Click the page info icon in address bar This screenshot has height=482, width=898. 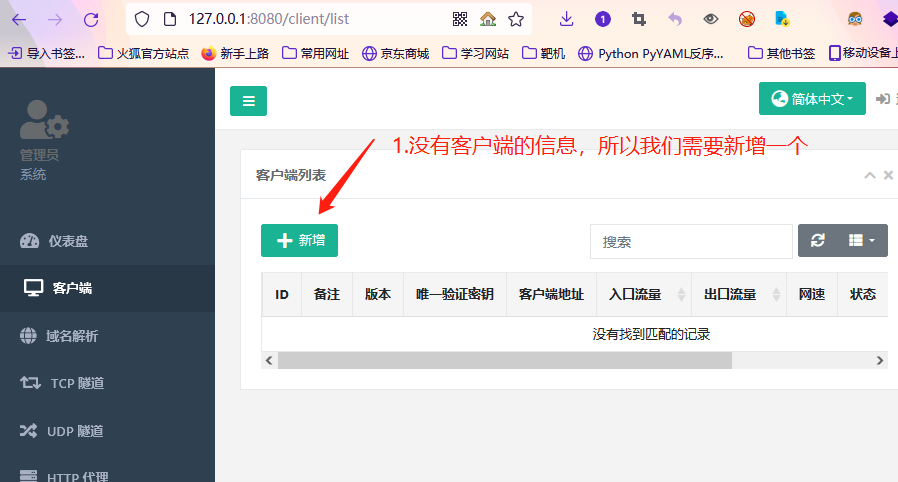click(x=170, y=19)
